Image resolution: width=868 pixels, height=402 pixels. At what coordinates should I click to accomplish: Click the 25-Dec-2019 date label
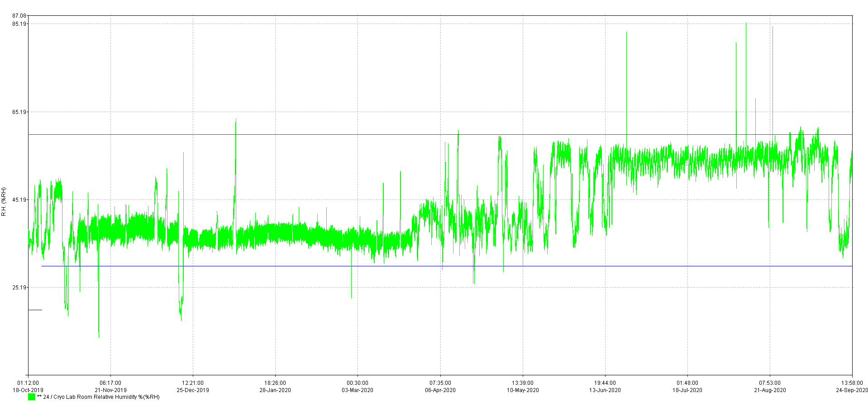193,390
